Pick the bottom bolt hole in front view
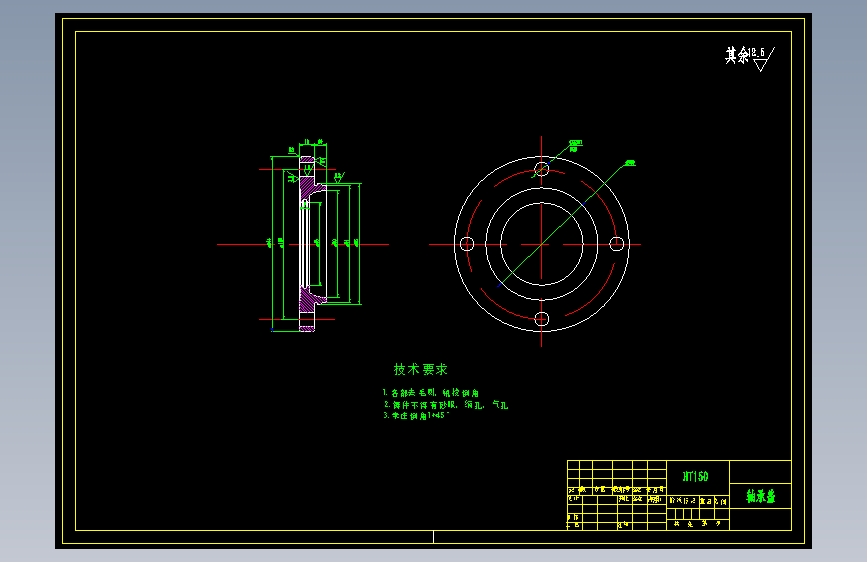Screen dimensions: 867x562 (541, 319)
